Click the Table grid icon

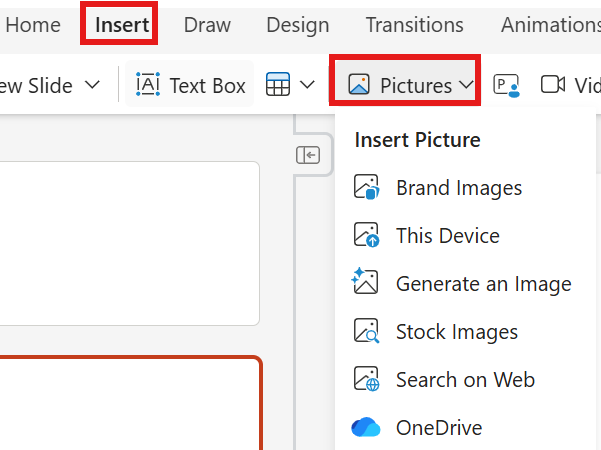(x=278, y=84)
